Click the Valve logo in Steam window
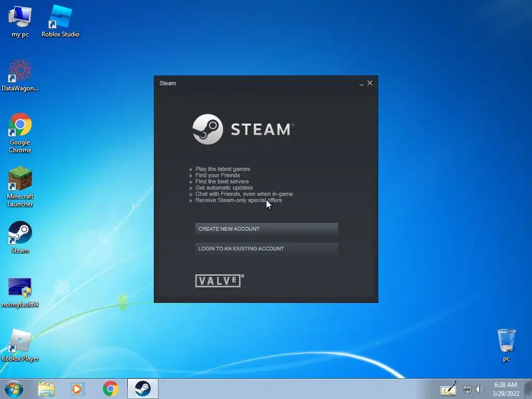The image size is (532, 399). coord(220,281)
